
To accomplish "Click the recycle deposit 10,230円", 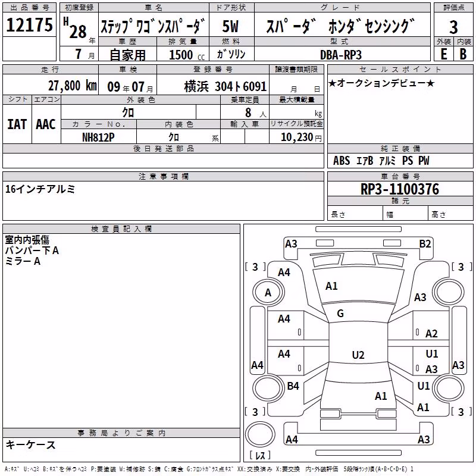I will [x=301, y=137].
